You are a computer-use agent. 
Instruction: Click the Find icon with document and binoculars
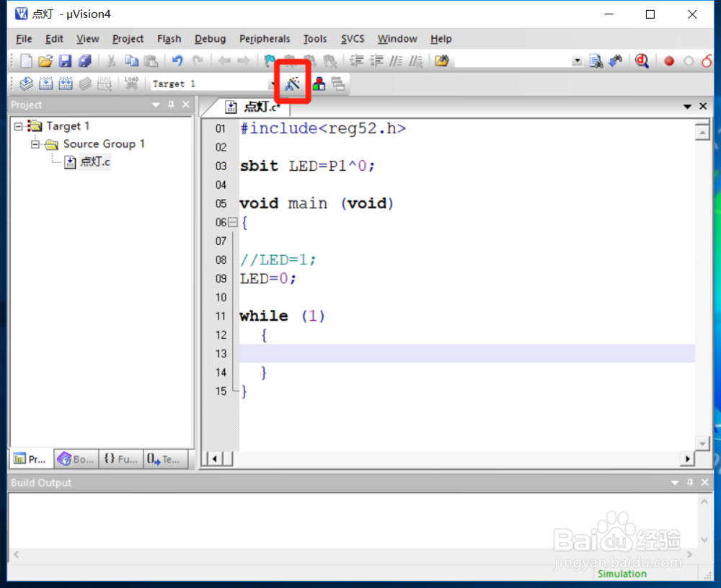[x=596, y=61]
